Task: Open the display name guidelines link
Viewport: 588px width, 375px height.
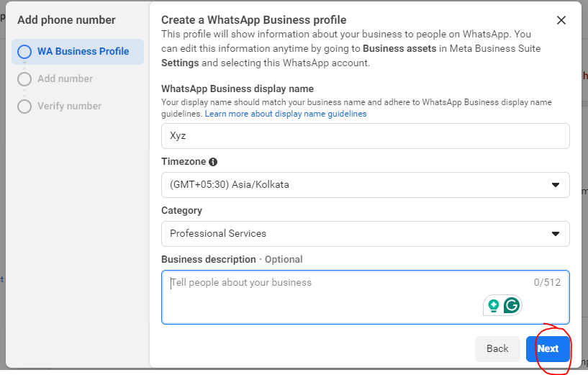Action: (x=286, y=114)
